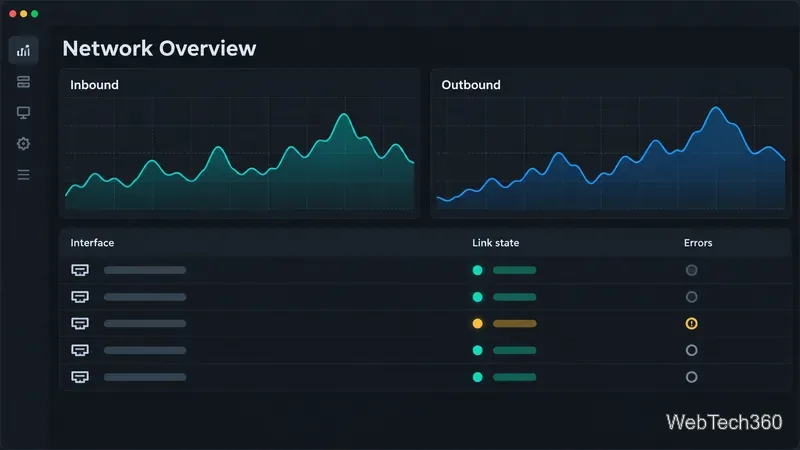Screen dimensions: 800x450
Task: Click the fifth row's interface port icon
Action: point(80,377)
